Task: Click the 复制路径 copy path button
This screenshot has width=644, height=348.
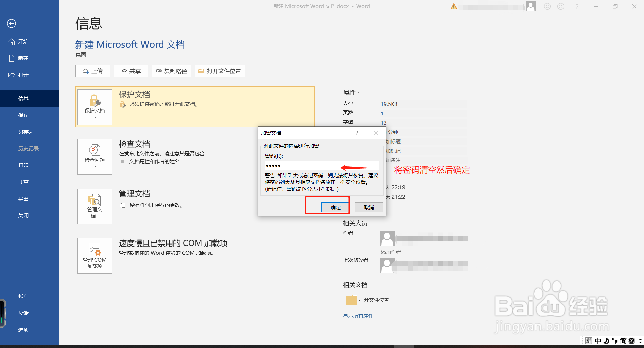Action: point(171,71)
